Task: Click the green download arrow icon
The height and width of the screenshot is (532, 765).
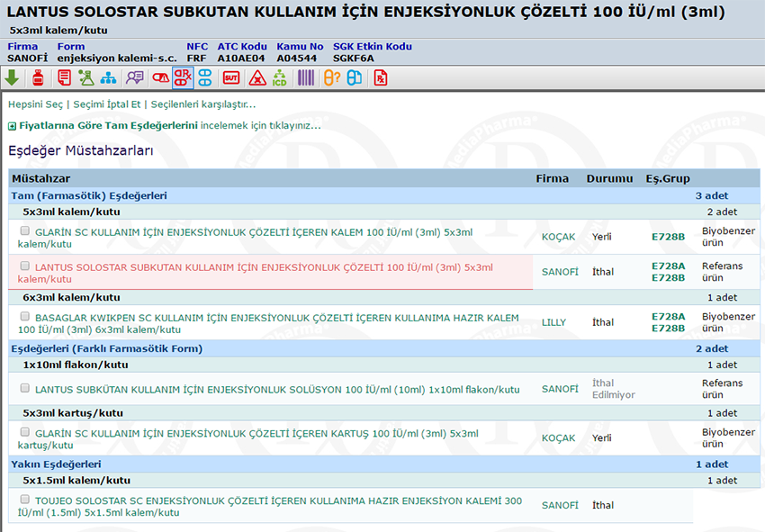Action: [x=12, y=77]
